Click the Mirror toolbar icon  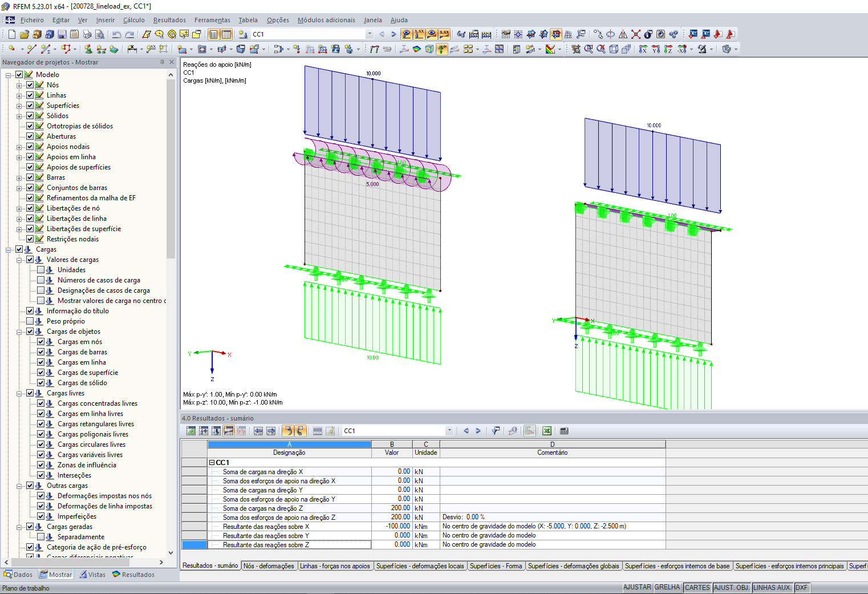(x=623, y=34)
